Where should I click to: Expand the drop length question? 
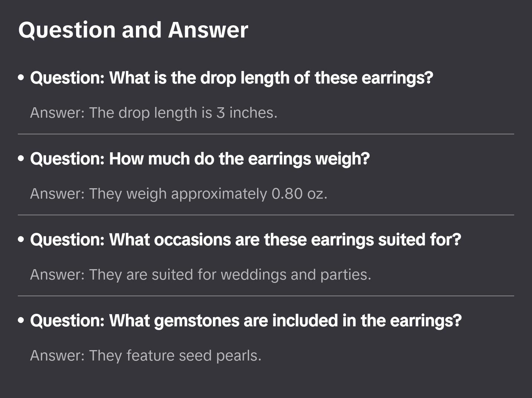pyautogui.click(x=231, y=78)
